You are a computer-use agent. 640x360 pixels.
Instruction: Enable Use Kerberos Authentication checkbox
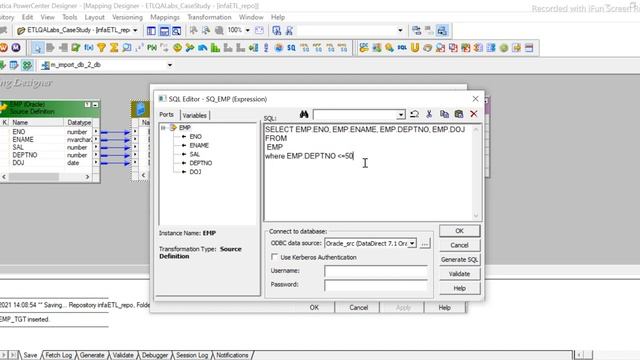pyautogui.click(x=274, y=257)
